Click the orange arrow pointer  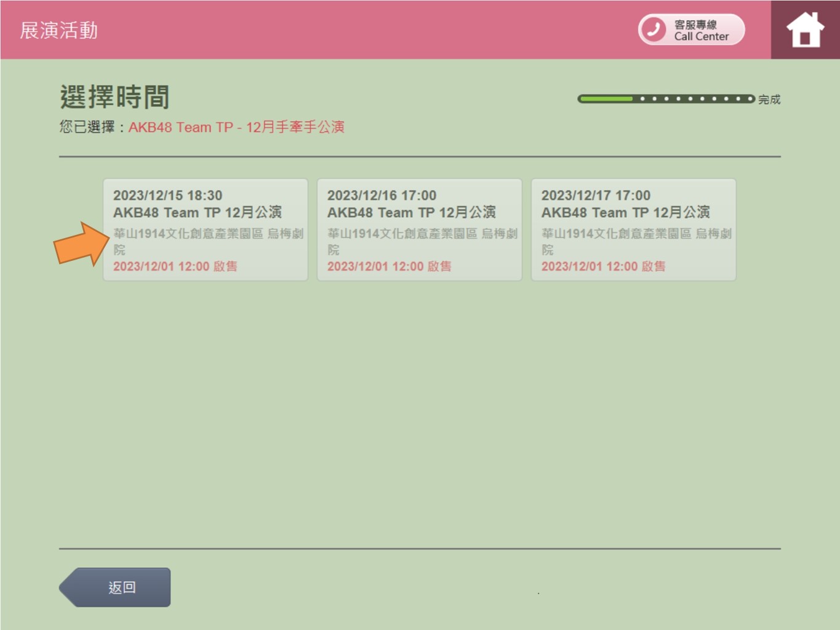click(80, 244)
